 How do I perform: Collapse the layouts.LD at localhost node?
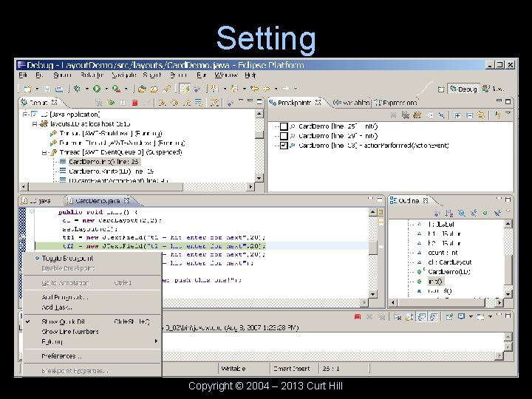click(x=35, y=124)
